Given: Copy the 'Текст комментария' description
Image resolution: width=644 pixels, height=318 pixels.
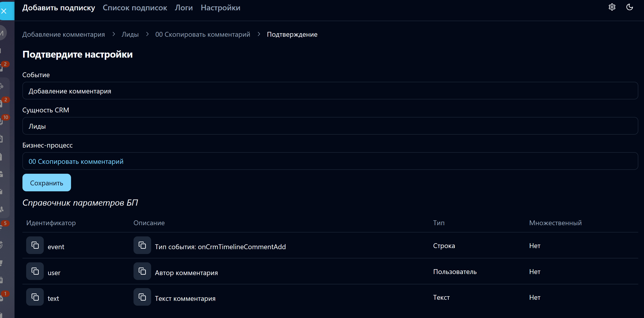Looking at the screenshot, I should tap(142, 297).
